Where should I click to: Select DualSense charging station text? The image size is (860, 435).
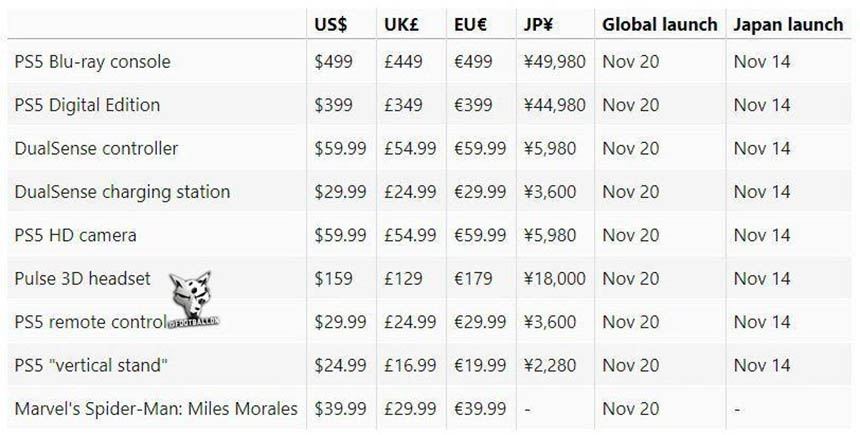pyautogui.click(x=122, y=191)
